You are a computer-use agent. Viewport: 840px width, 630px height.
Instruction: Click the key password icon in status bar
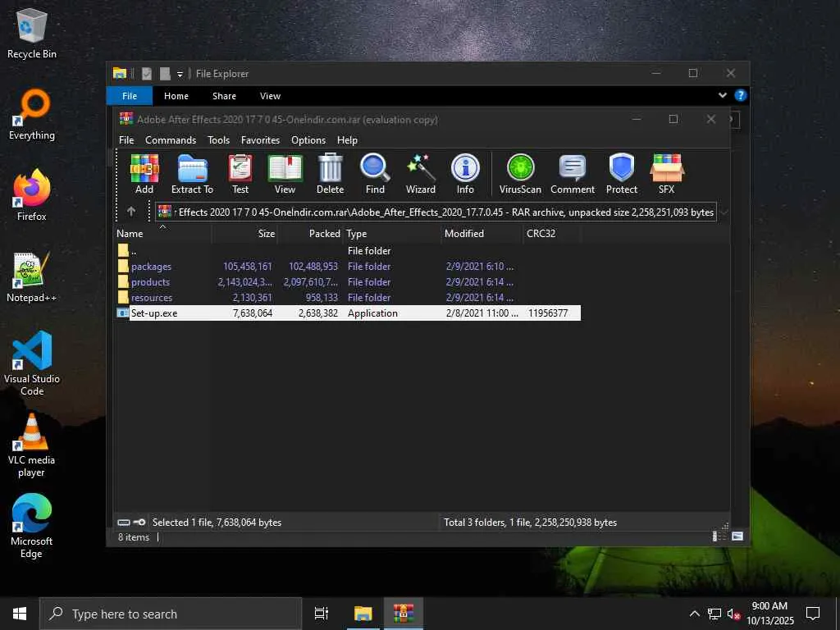tap(139, 523)
